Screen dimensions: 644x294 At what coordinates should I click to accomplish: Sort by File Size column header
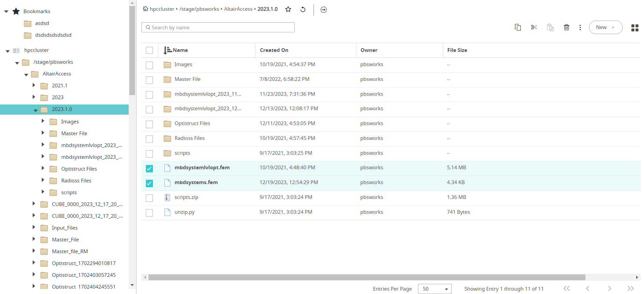click(x=457, y=50)
